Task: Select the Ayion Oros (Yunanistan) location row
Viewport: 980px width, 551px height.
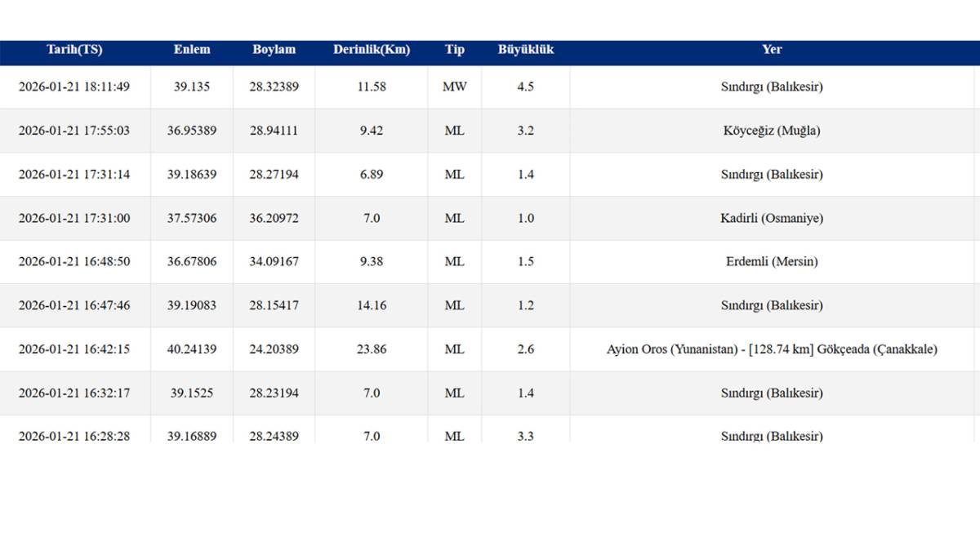Action: pos(772,349)
